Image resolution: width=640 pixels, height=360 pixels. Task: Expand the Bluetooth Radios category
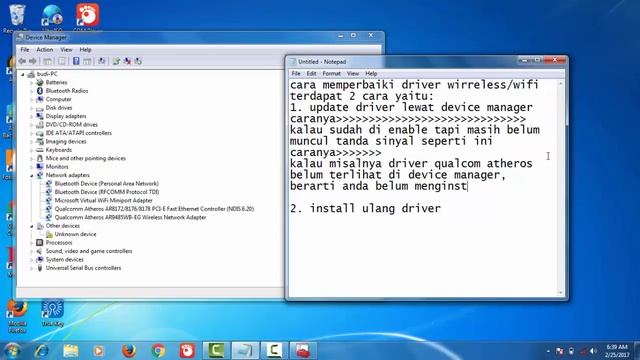(x=31, y=91)
